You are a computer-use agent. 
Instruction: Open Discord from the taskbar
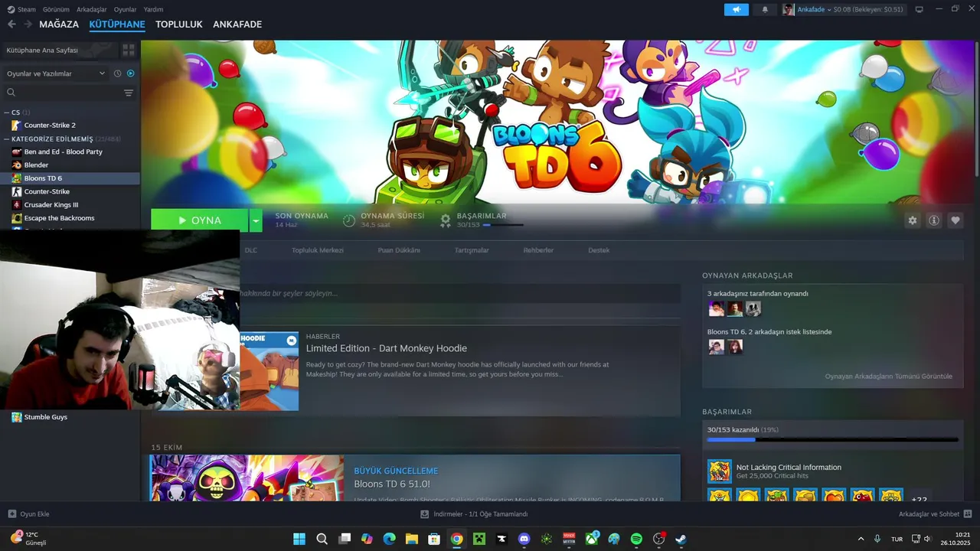point(524,539)
